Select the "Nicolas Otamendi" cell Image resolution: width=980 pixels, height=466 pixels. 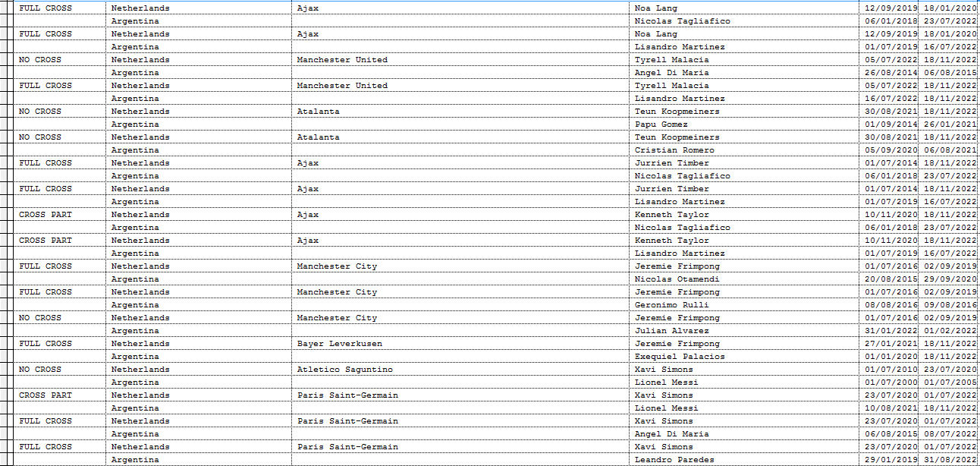click(x=677, y=279)
